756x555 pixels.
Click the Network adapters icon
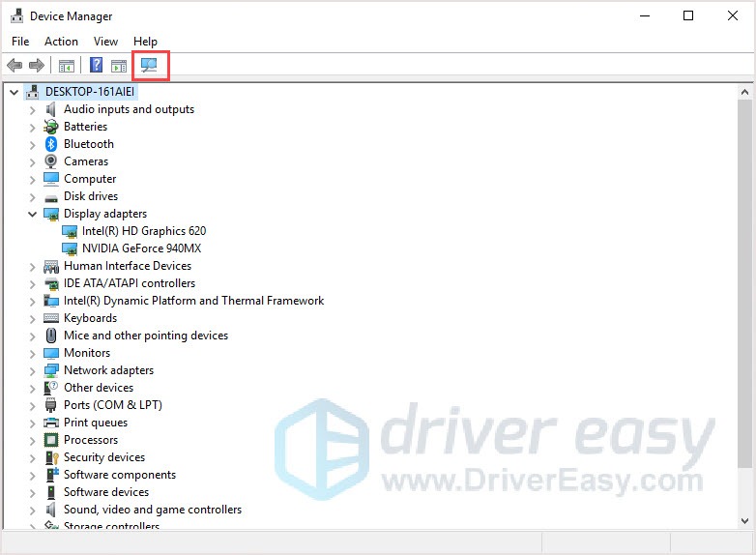50,370
